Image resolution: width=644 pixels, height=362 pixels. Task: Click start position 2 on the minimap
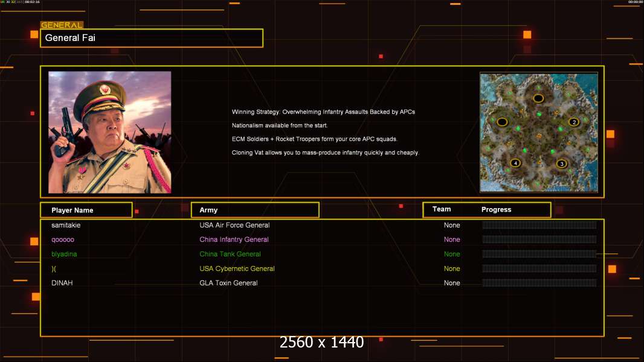(x=574, y=122)
